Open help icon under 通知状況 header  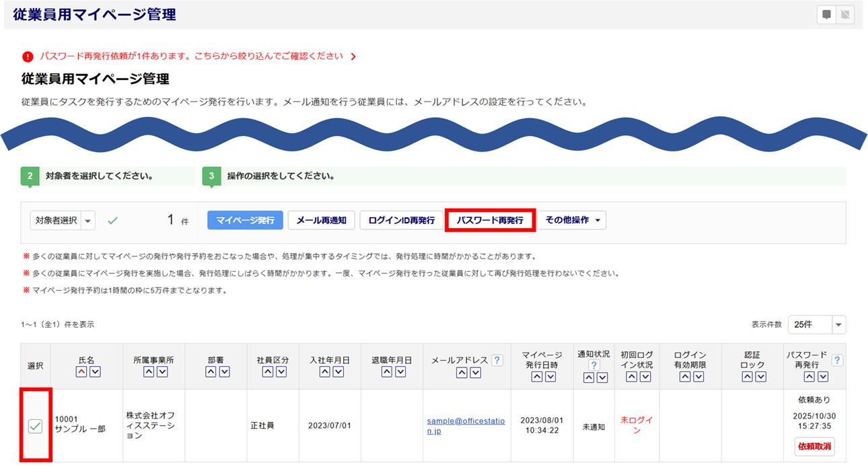point(593,365)
